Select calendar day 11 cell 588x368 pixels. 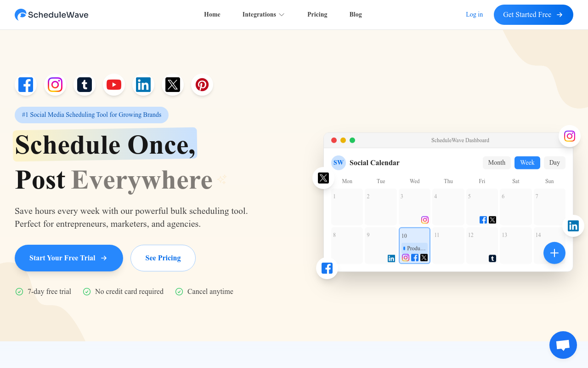point(448,246)
